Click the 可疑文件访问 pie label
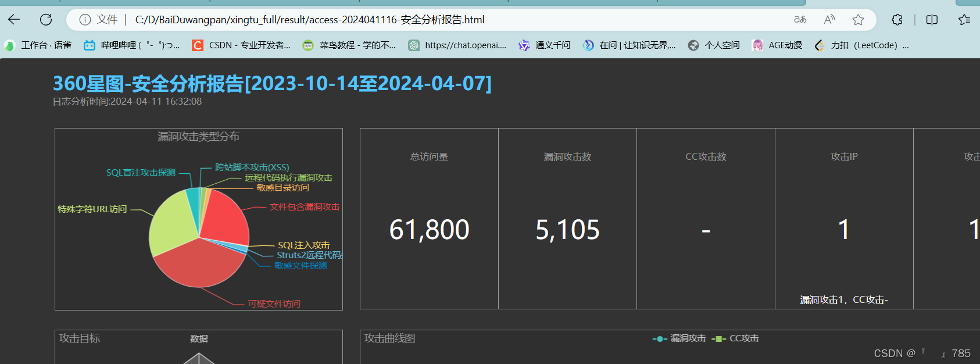 (274, 304)
